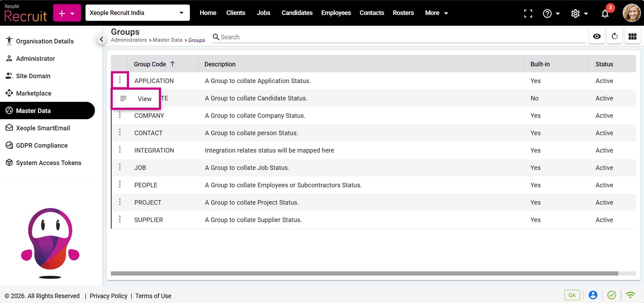
Task: Open Marketplace in sidebar
Action: 48,93
